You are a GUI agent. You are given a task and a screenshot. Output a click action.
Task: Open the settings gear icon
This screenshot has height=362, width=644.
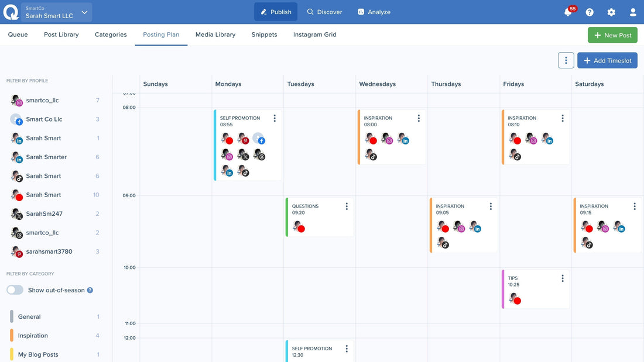coord(611,12)
